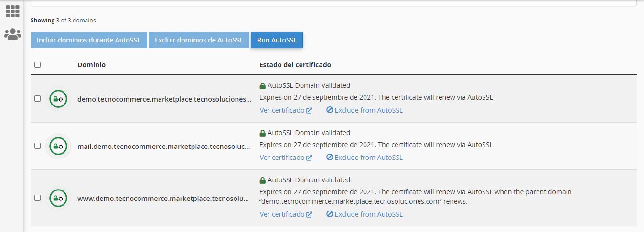Click Incluir dominios durante AutoSSL button
This screenshot has height=232, width=644.
pos(89,40)
